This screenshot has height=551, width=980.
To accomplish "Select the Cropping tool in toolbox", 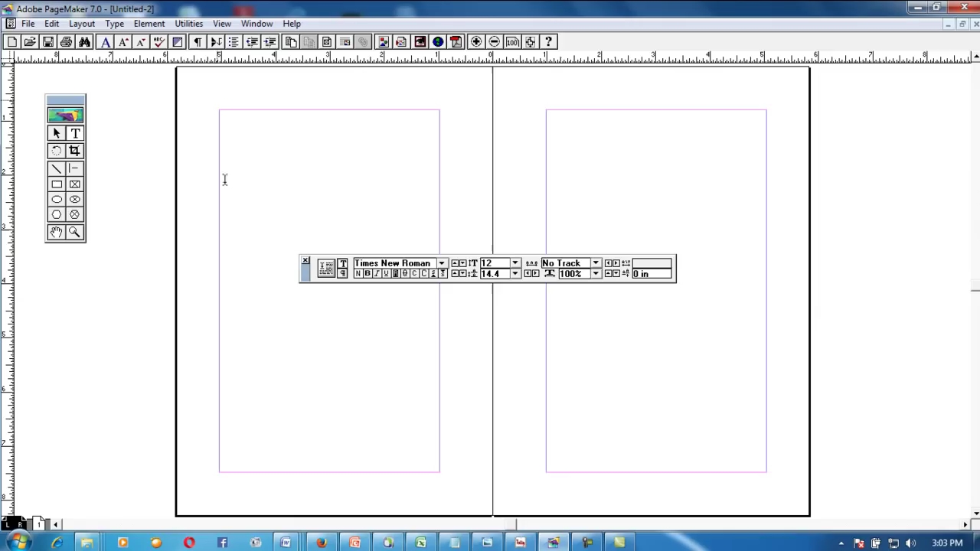I will pos(74,151).
